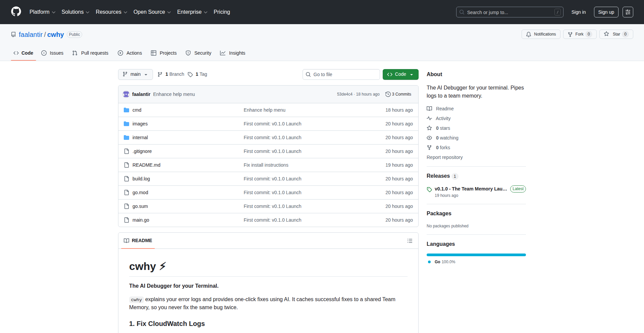The height and width of the screenshot is (333, 644).
Task: Click the header menu icon beside Sign up
Action: pos(628,12)
